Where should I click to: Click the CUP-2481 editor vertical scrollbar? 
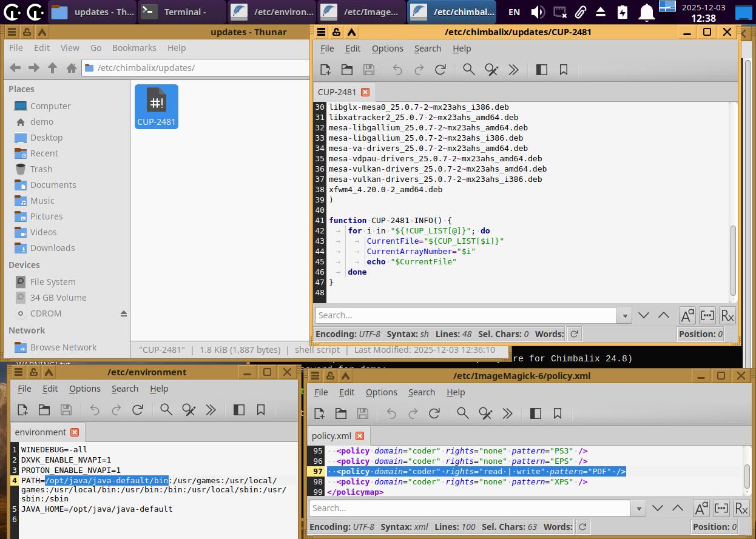tap(733, 261)
